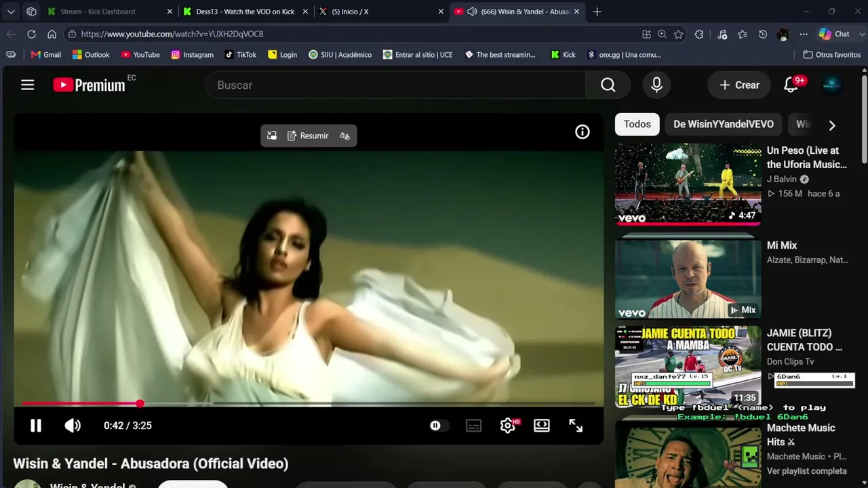Viewport: 868px width, 488px height.
Task: Click the YouTube Buscar search field
Action: click(396, 85)
